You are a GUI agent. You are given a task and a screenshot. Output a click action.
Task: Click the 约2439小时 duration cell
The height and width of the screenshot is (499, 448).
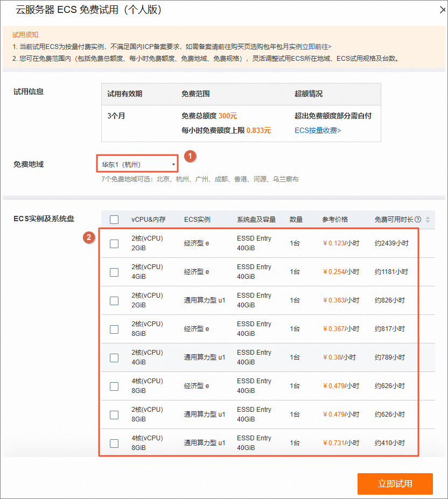tap(391, 243)
